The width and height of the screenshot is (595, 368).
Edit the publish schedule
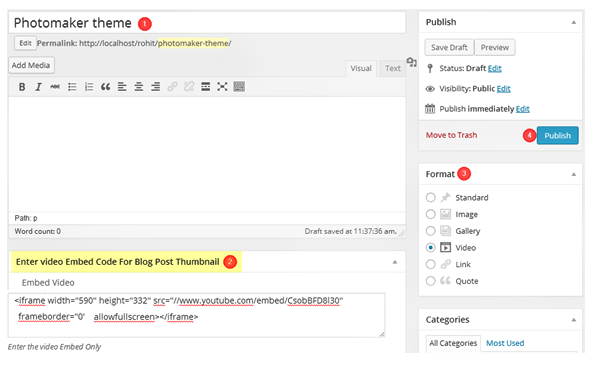click(x=523, y=109)
